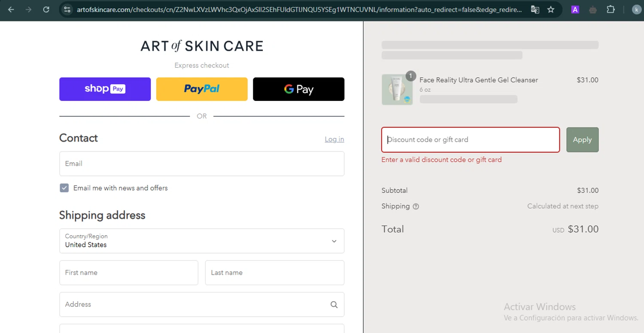
Task: Click the Enter a valid discount code error
Action: point(441,160)
